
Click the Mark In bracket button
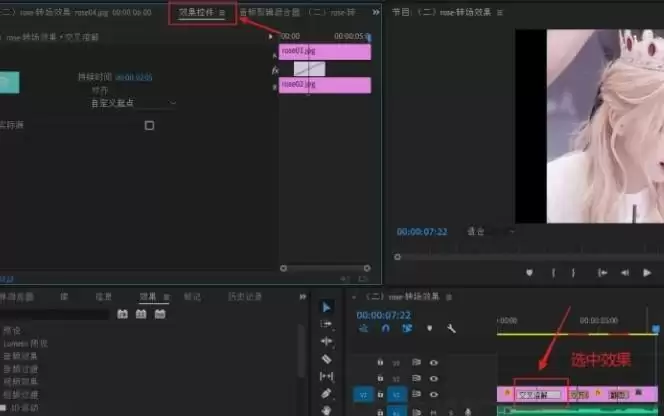553,272
